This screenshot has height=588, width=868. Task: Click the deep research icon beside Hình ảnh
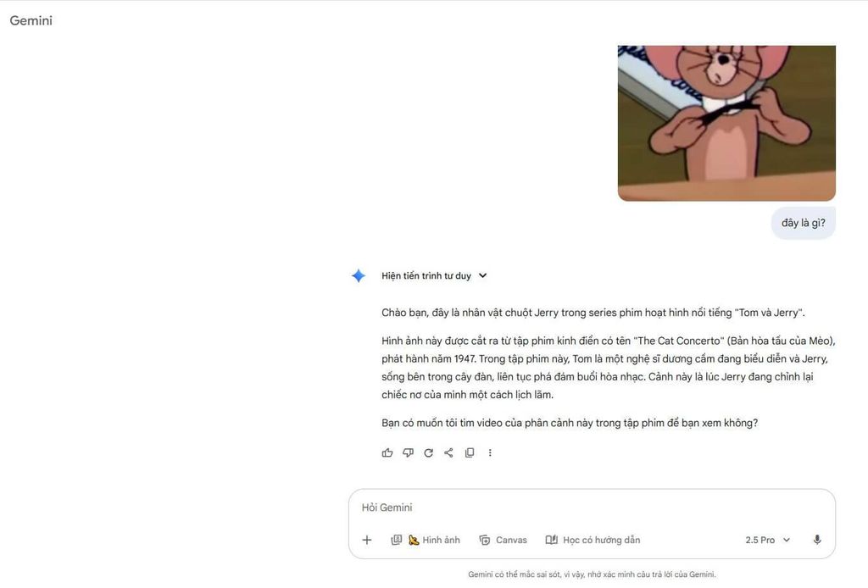coord(397,540)
